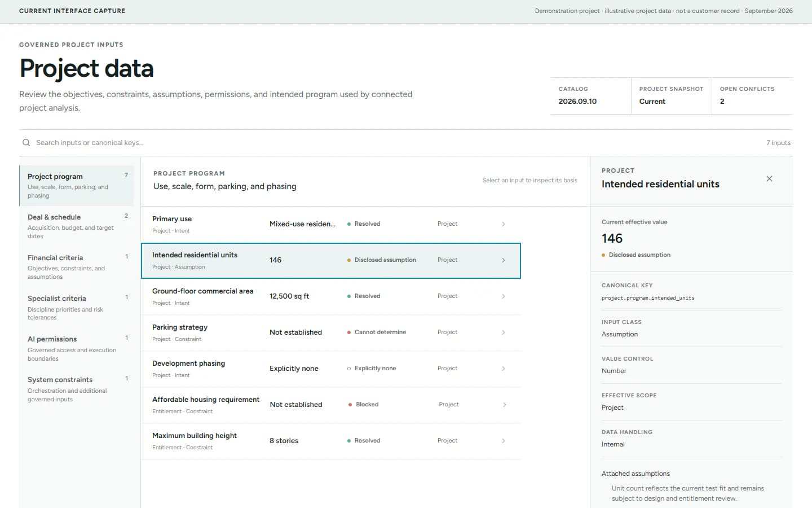Click the Resolved status for Maximum building height
This screenshot has height=508, width=812.
[364, 441]
